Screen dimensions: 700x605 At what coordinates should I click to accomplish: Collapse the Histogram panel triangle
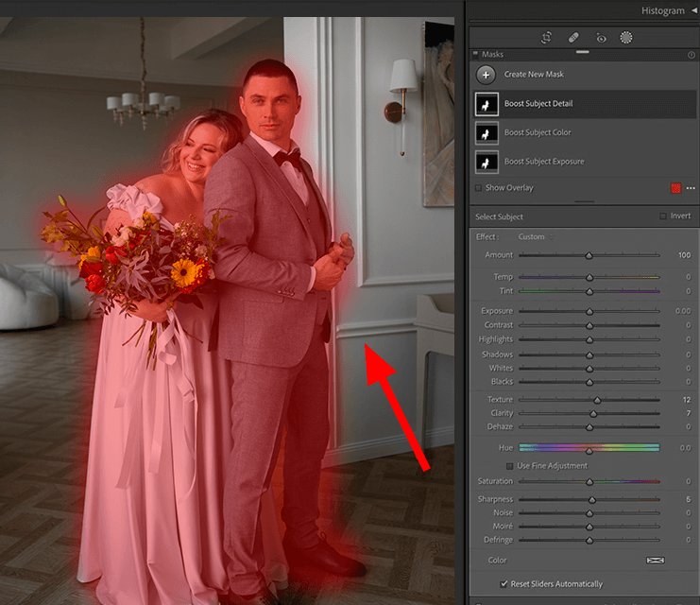(692, 10)
